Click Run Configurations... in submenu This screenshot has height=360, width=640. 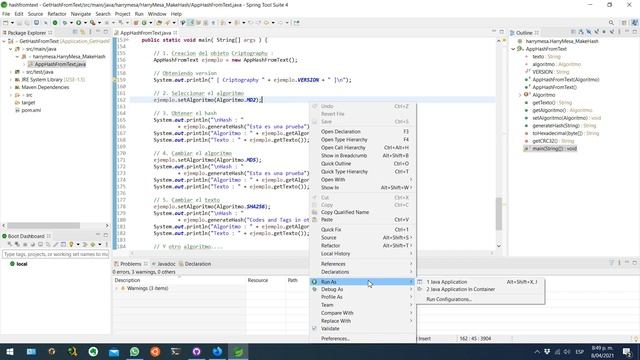pos(449,299)
